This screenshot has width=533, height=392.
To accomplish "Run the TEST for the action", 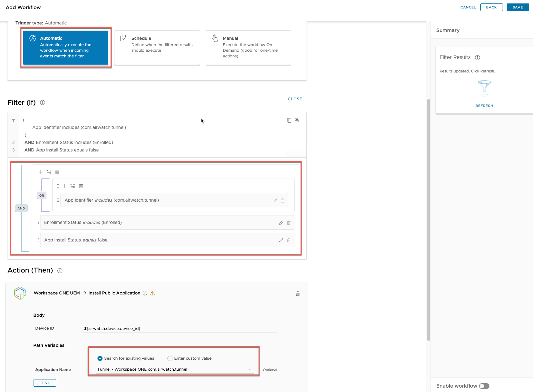I will click(x=45, y=383).
